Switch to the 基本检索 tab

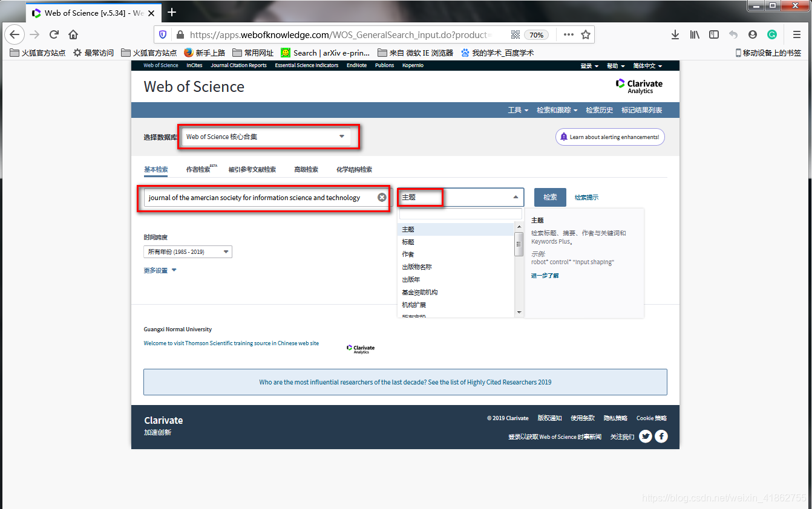(x=156, y=170)
